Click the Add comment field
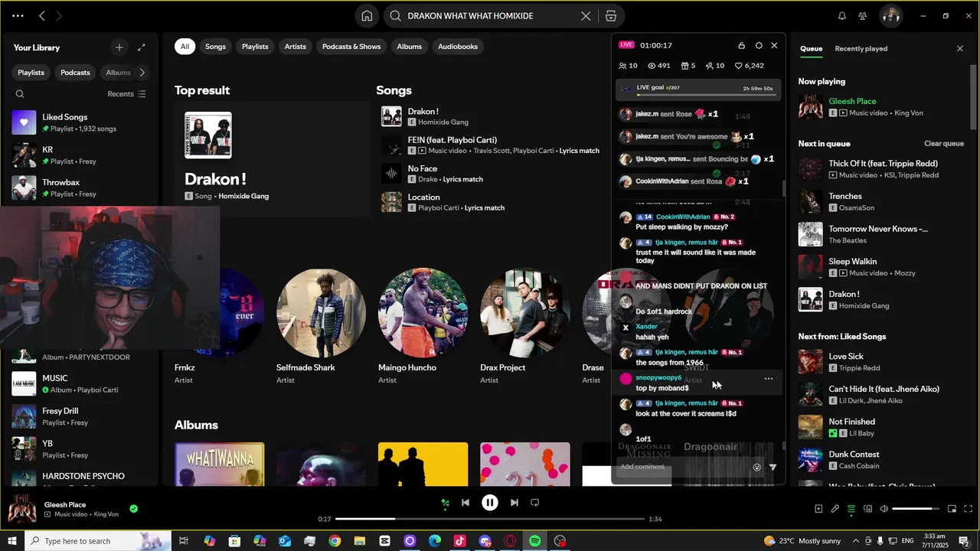Screen dimensions: 980x551 pos(684,467)
